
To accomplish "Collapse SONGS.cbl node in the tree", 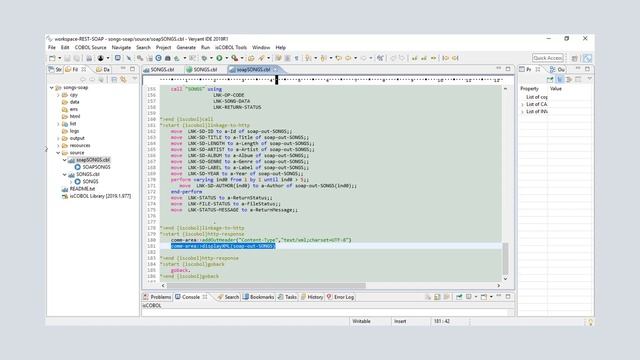I will tap(65, 175).
